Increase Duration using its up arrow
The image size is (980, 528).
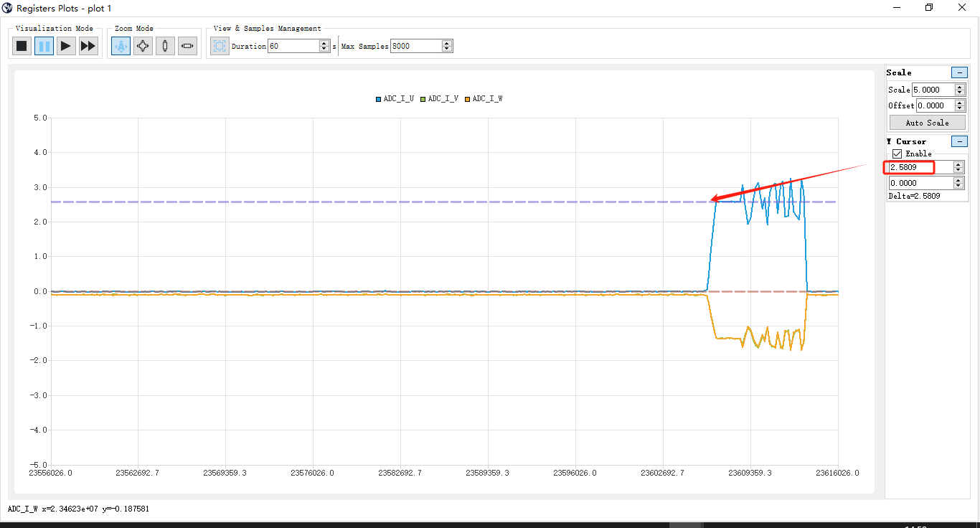pyautogui.click(x=324, y=42)
